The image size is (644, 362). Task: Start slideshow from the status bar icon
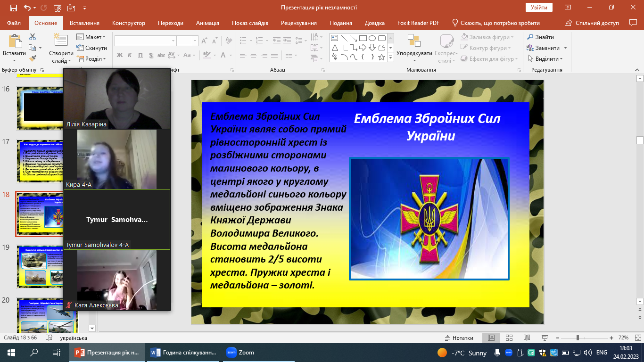pyautogui.click(x=544, y=338)
